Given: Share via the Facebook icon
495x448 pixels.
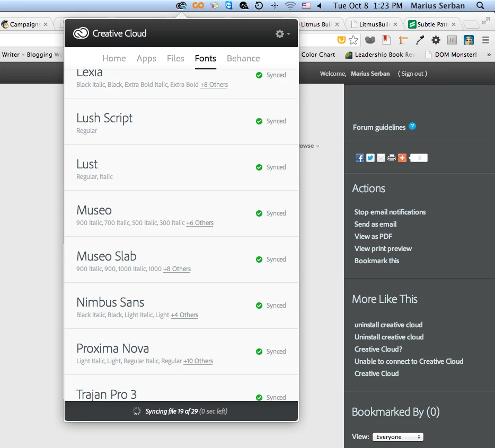Looking at the screenshot, I should tap(359, 158).
